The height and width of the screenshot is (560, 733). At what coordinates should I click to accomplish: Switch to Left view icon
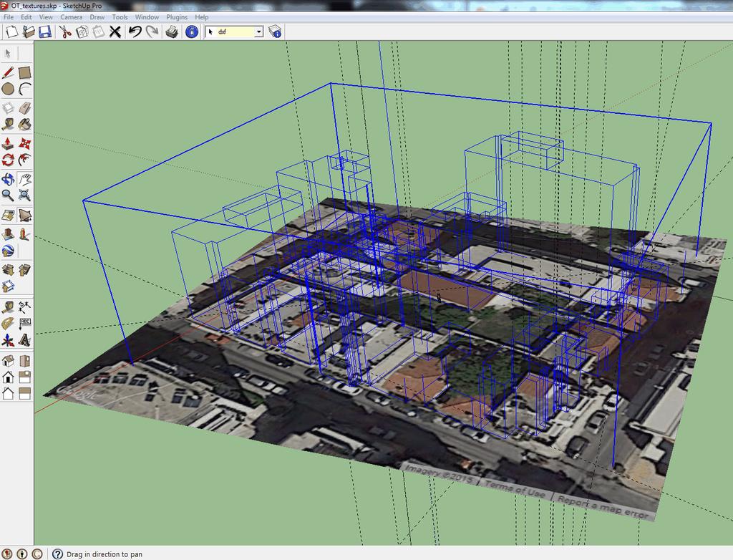pos(24,393)
